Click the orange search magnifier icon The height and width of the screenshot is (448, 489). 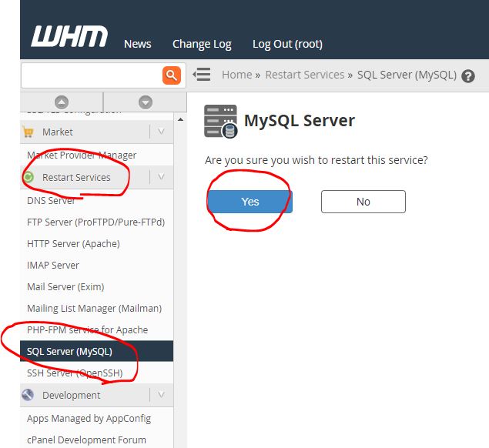[171, 75]
